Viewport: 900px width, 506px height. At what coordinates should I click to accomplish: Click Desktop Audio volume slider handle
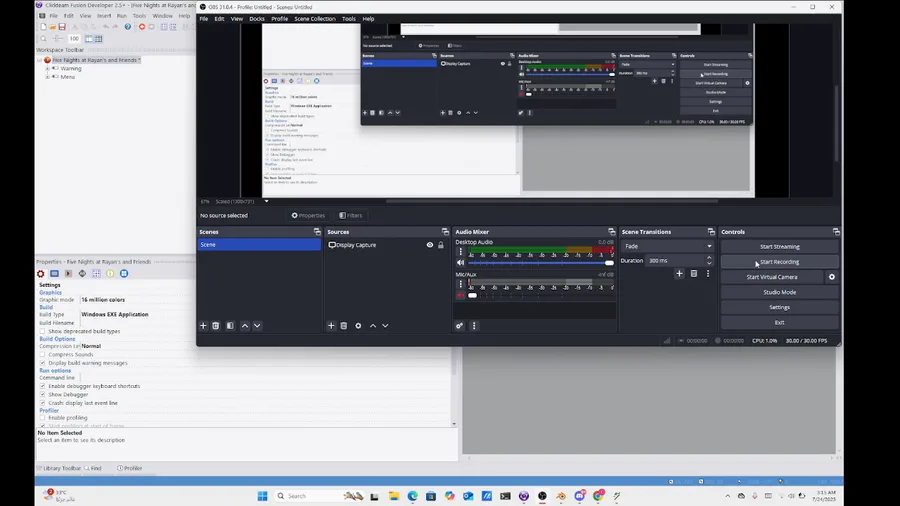pos(609,263)
